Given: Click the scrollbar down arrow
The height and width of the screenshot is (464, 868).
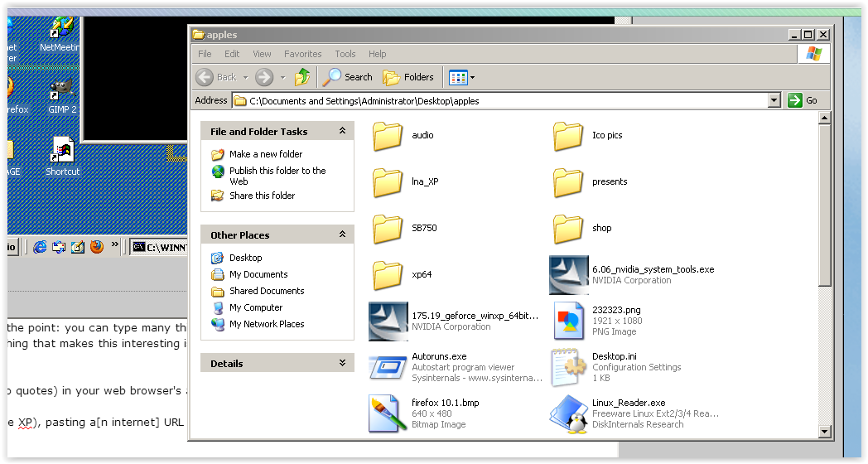Looking at the screenshot, I should (824, 432).
